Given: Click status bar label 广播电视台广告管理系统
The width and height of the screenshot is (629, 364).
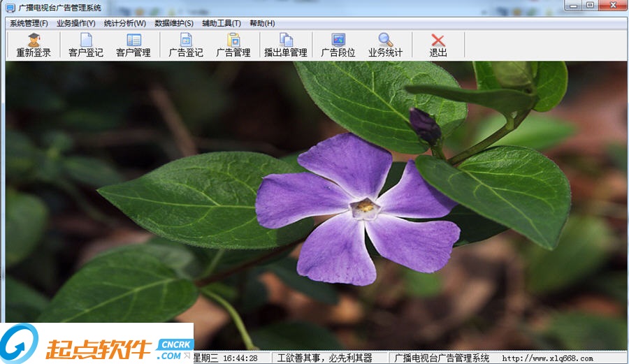Looking at the screenshot, I should click(x=442, y=358).
